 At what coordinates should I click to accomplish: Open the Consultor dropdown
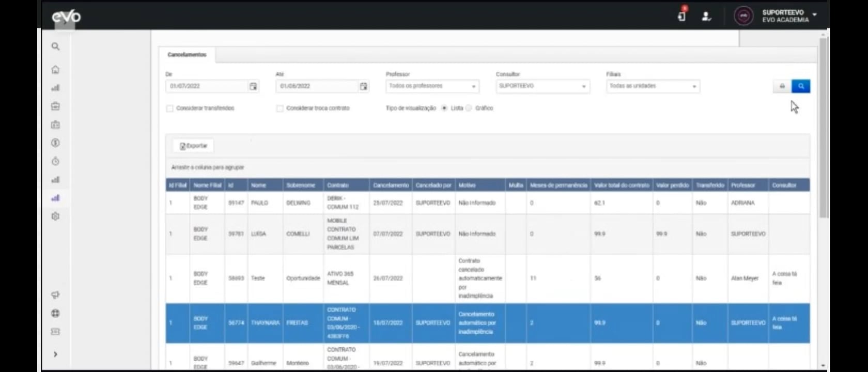tap(542, 86)
